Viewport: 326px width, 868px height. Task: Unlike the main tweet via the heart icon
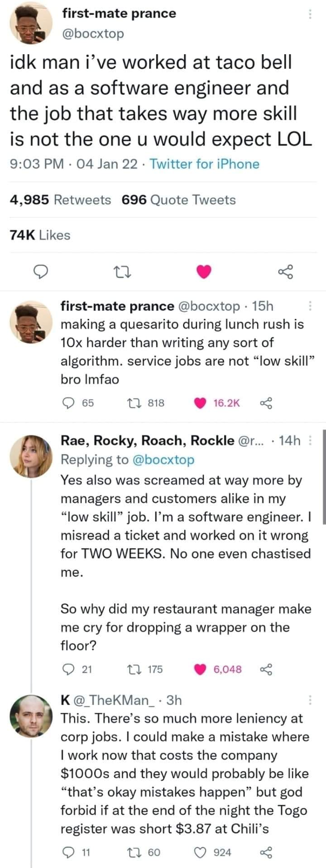(204, 272)
